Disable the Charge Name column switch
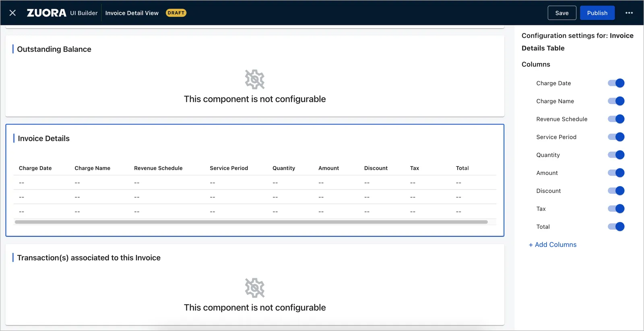644x331 pixels. click(616, 101)
